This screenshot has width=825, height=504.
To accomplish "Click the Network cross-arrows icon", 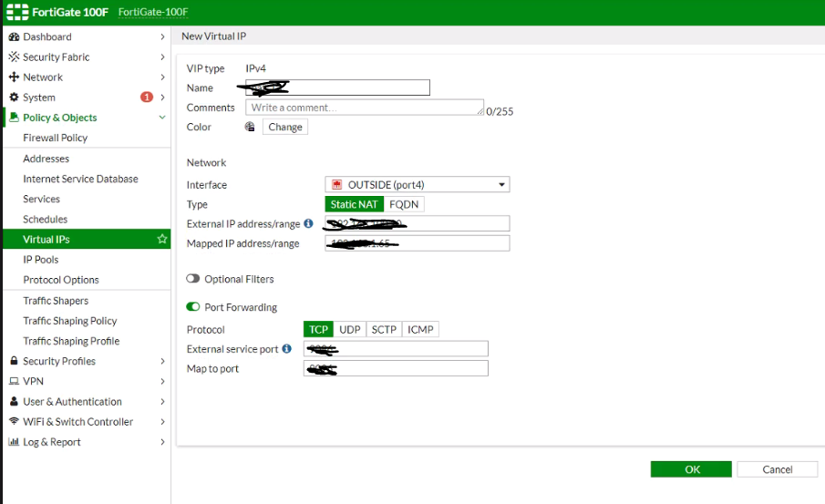I will click(14, 77).
